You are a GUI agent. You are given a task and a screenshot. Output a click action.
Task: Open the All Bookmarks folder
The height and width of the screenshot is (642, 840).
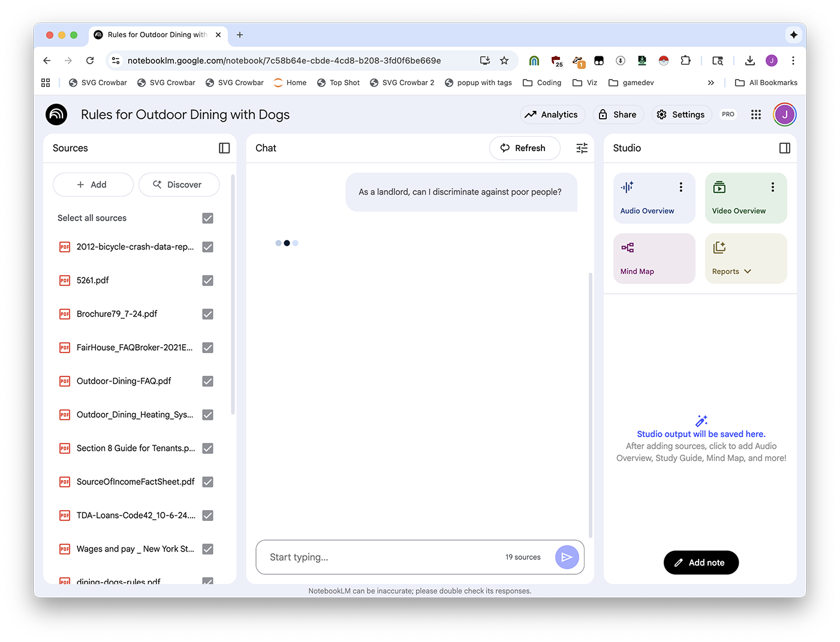click(x=766, y=83)
